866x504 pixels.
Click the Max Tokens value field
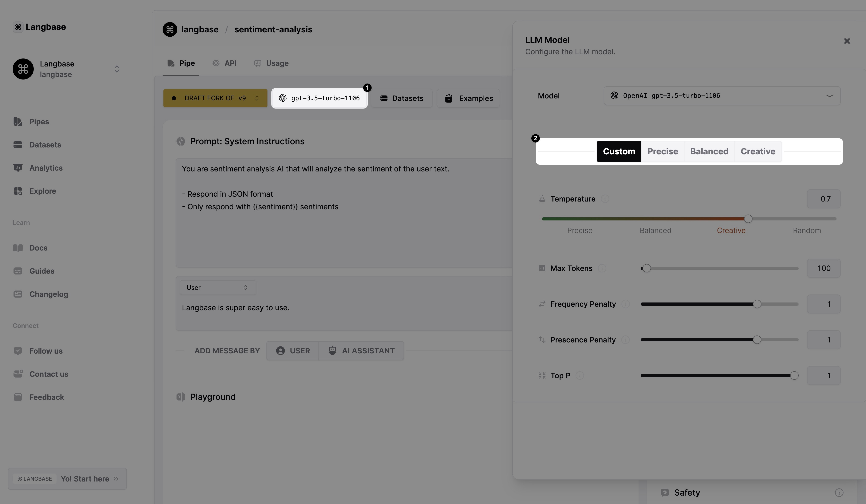point(823,268)
